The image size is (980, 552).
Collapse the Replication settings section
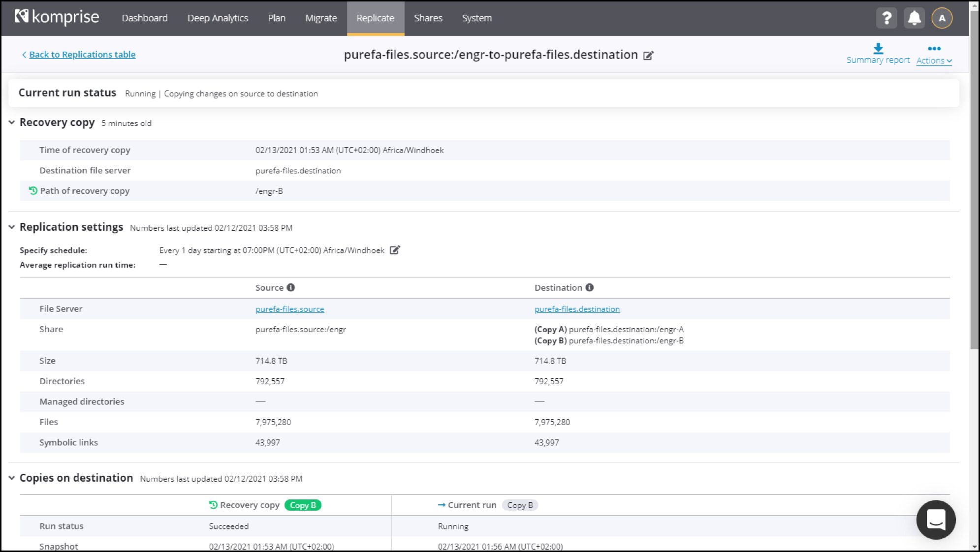11,227
